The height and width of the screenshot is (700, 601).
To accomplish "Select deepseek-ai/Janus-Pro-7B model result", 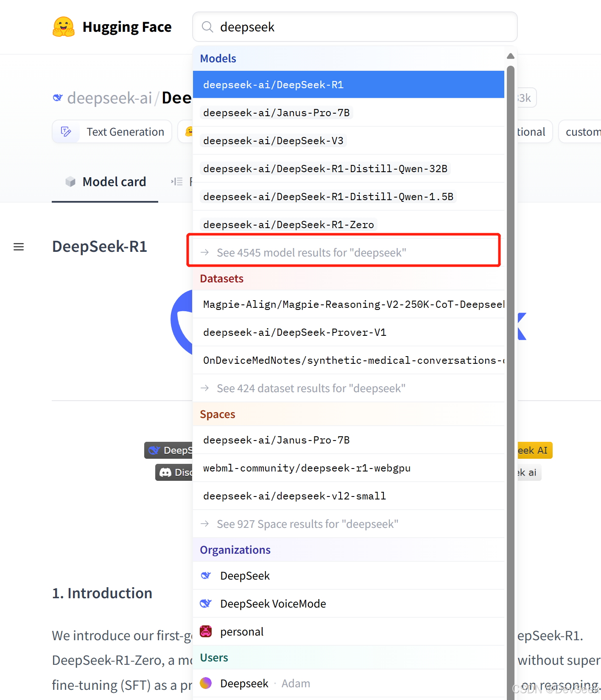I will [x=349, y=112].
